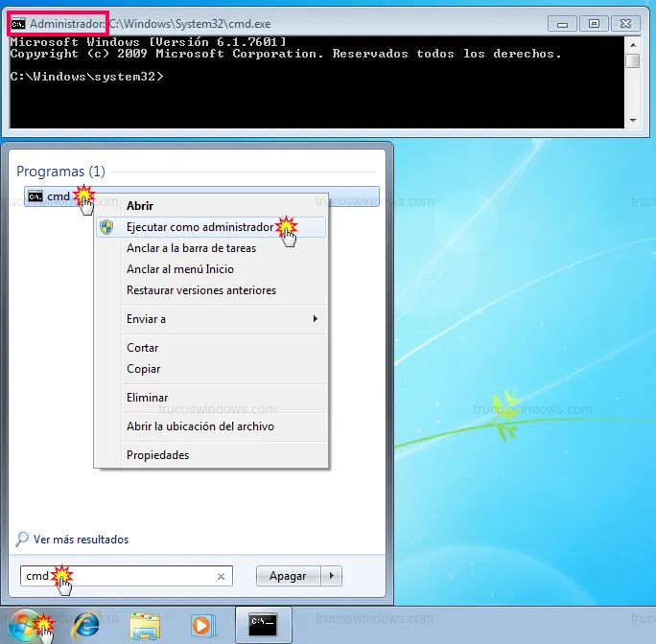Image resolution: width=656 pixels, height=644 pixels.
Task: Click the cmd program icon in results
Action: pyautogui.click(x=35, y=196)
